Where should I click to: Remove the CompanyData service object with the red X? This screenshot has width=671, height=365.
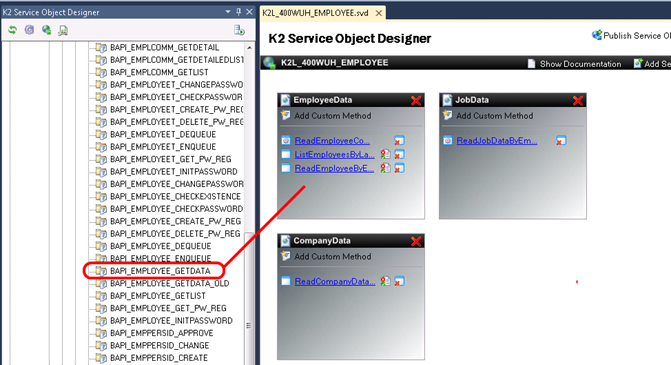pos(416,241)
